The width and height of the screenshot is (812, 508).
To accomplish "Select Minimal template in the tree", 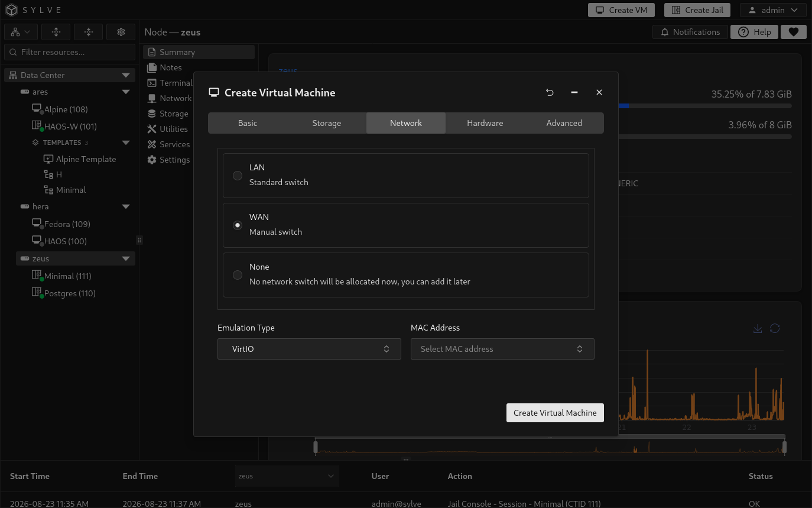I will pos(65,190).
